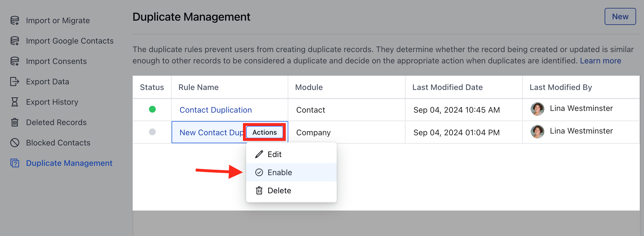
Task: Click Lina Westminster name in Company row
Action: click(581, 131)
